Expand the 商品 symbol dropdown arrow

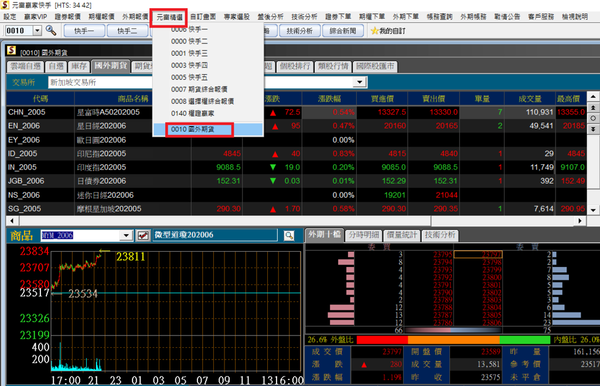click(126, 235)
